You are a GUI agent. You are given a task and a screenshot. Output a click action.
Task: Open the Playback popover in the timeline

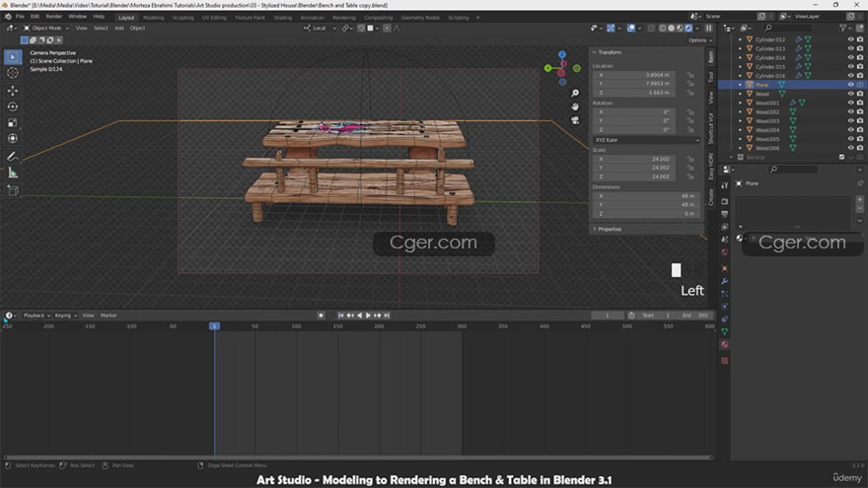point(36,315)
